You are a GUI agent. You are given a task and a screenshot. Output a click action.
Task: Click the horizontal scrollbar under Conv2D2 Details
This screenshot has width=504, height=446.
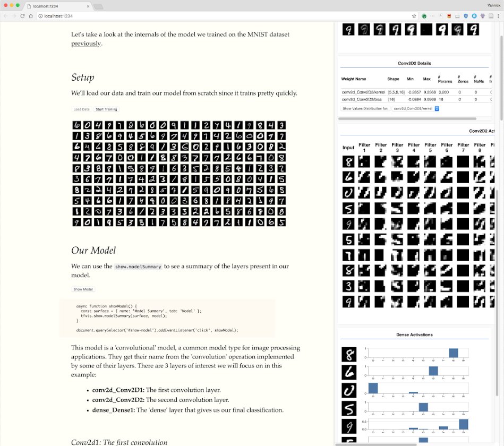(407, 118)
